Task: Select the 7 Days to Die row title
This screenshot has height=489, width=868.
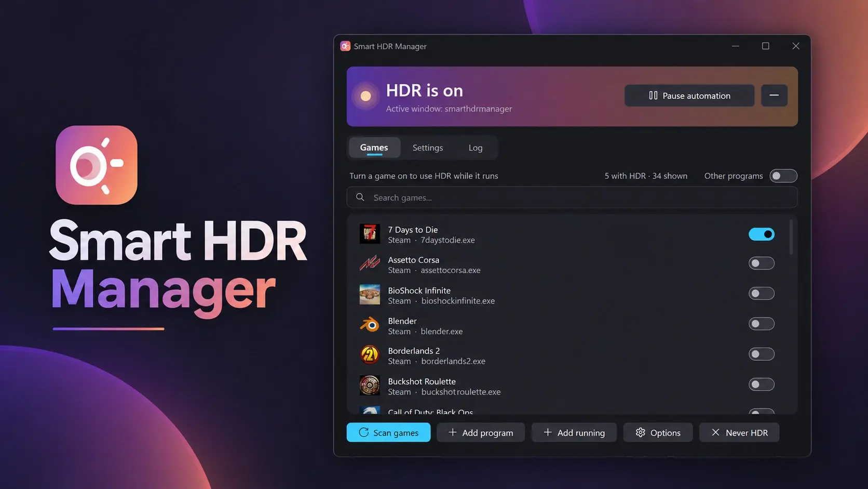Action: (x=413, y=230)
